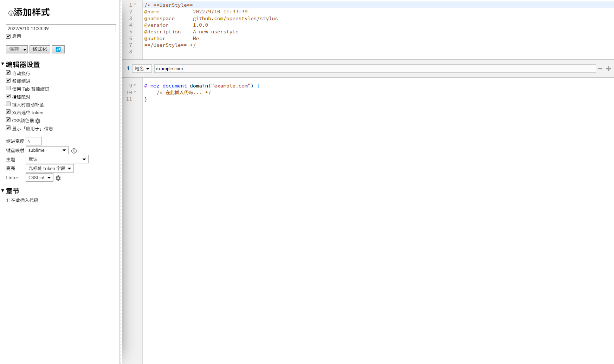Jump to section 1: 在此插入代码
614x364 pixels.
point(22,201)
